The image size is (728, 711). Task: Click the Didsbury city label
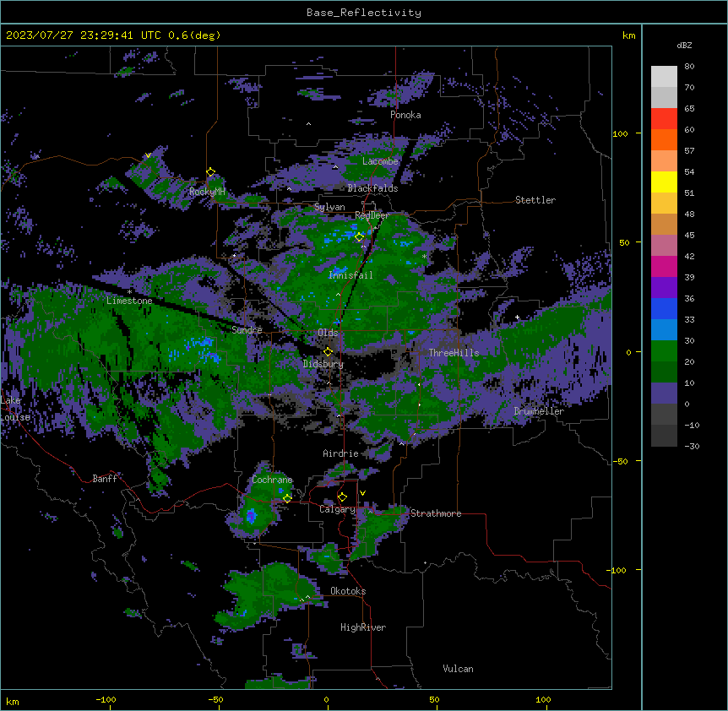323,363
